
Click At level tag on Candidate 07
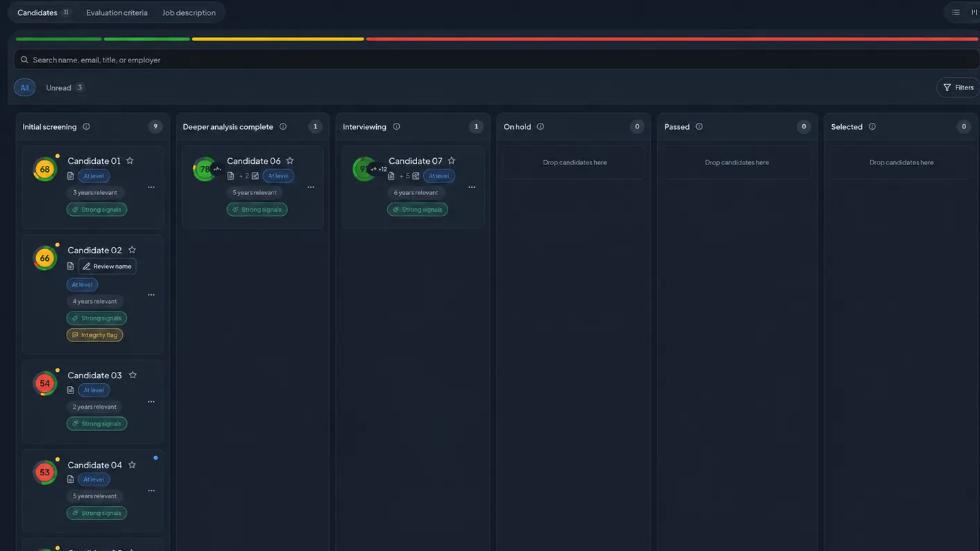(x=439, y=176)
